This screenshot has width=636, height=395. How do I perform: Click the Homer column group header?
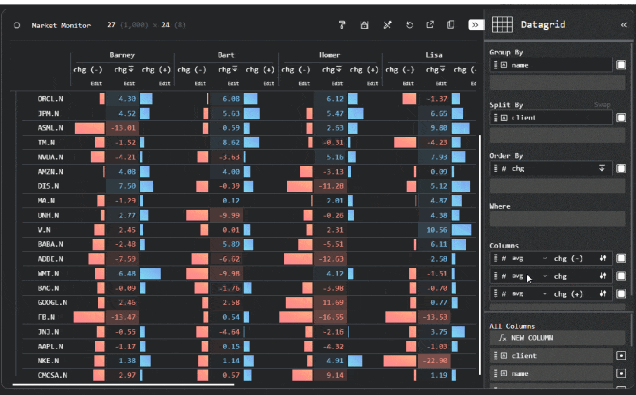(329, 55)
